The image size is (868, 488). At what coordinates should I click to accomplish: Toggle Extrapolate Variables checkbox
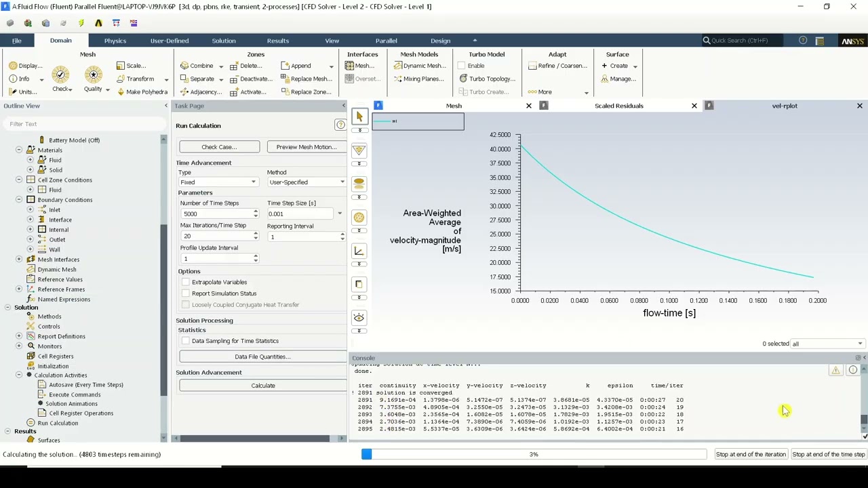click(x=186, y=282)
